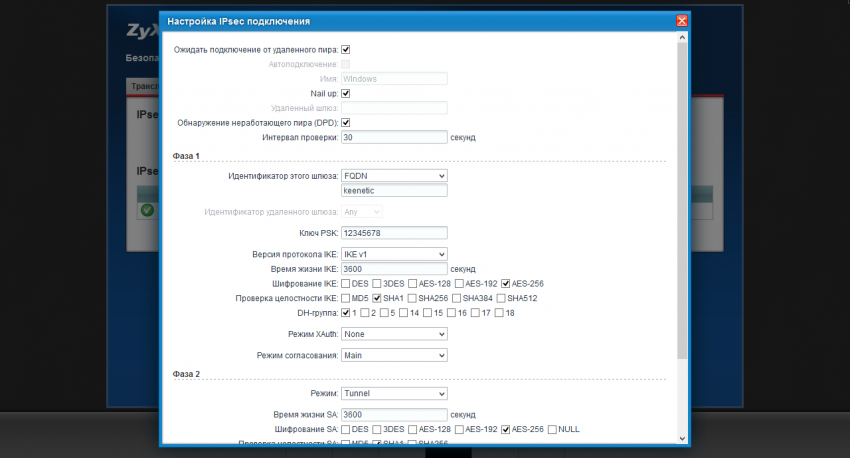Expand the Phase 2 Tunnel mode dropdown
850x458 pixels.
pyautogui.click(x=394, y=394)
